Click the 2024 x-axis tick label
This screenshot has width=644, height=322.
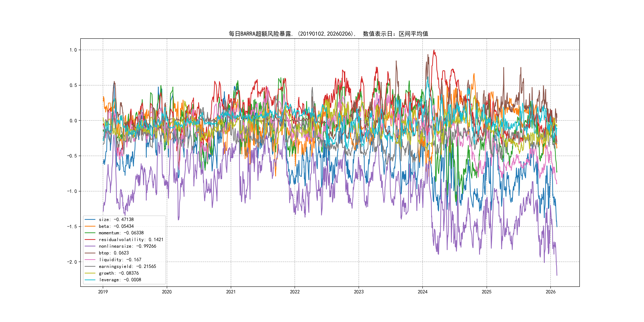423,292
